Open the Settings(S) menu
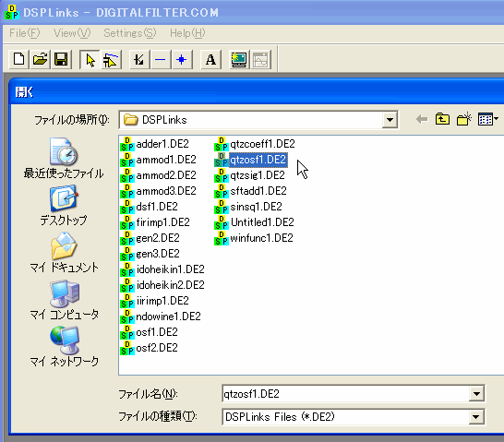 click(130, 33)
